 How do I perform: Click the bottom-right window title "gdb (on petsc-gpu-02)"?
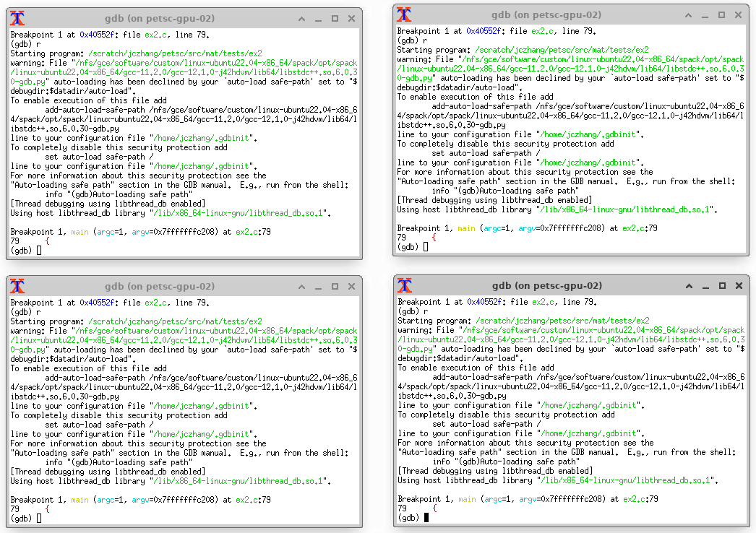click(x=546, y=285)
